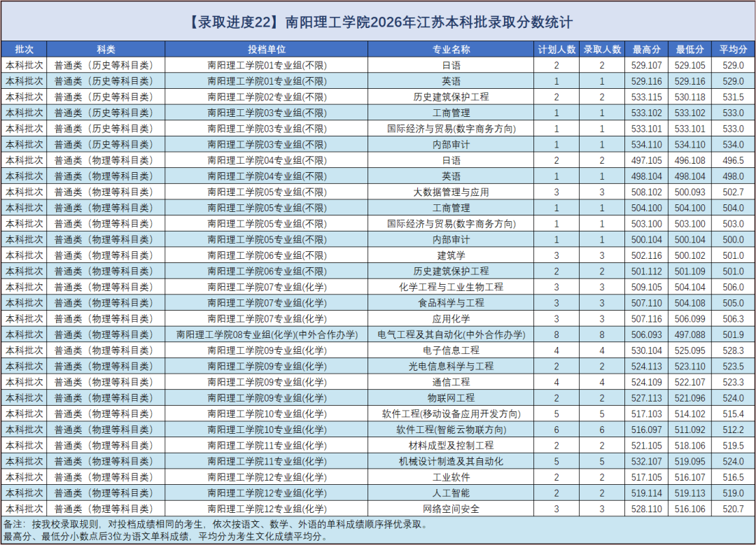Select 软件工程(移动设备应用开发方向) cell
The image size is (756, 545).
point(451,414)
